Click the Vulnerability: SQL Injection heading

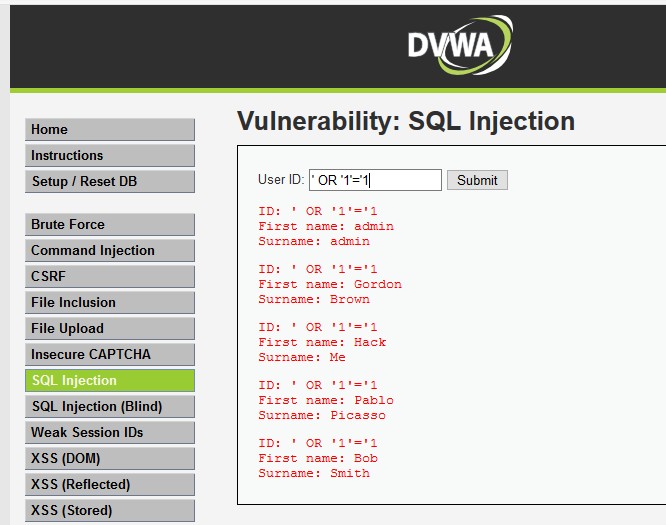pos(406,121)
